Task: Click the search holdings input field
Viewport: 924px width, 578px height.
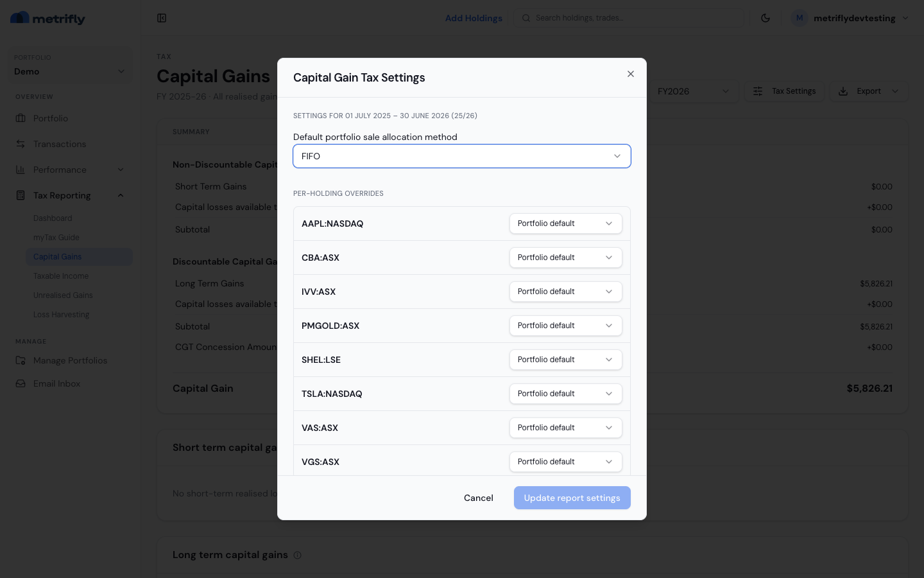Action: click(629, 18)
